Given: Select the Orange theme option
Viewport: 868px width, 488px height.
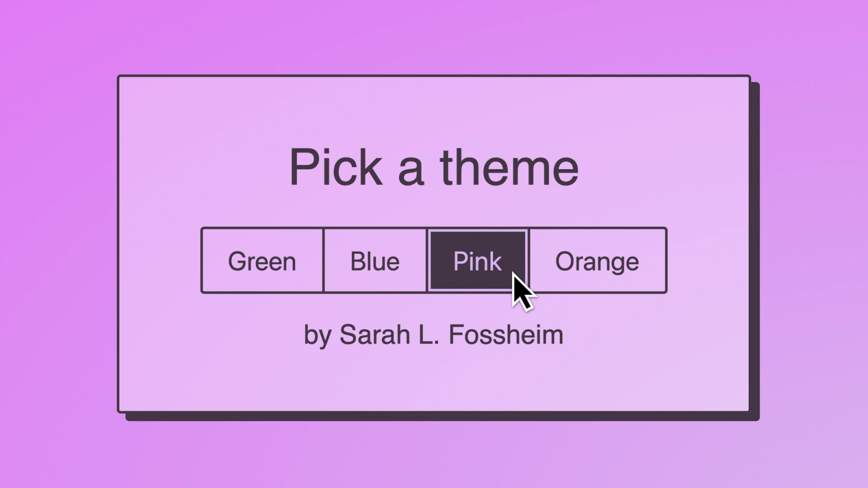Looking at the screenshot, I should pos(597,261).
